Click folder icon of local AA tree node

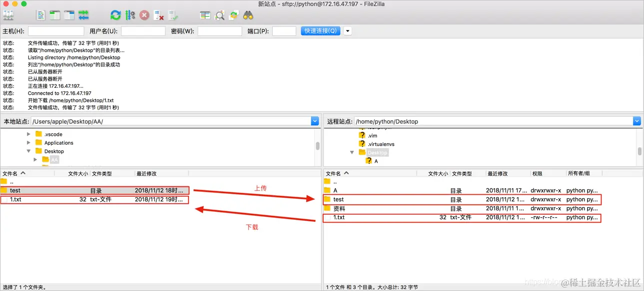[45, 159]
